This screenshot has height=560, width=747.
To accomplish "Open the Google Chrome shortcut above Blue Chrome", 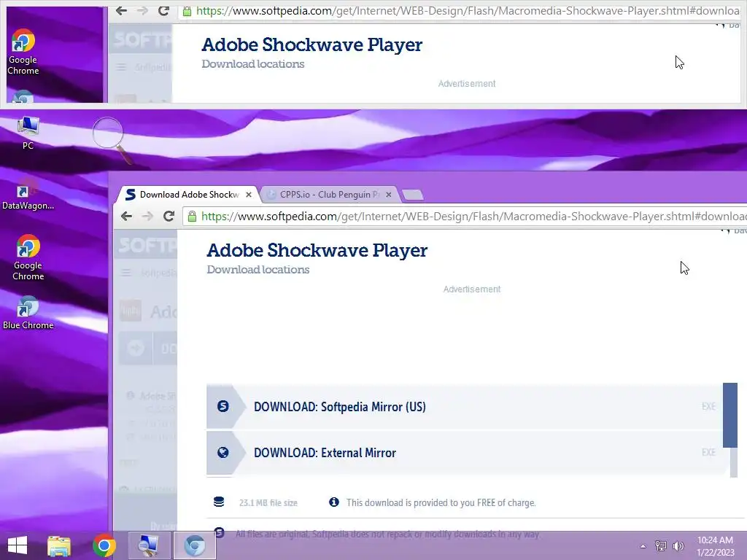I will click(x=28, y=257).
